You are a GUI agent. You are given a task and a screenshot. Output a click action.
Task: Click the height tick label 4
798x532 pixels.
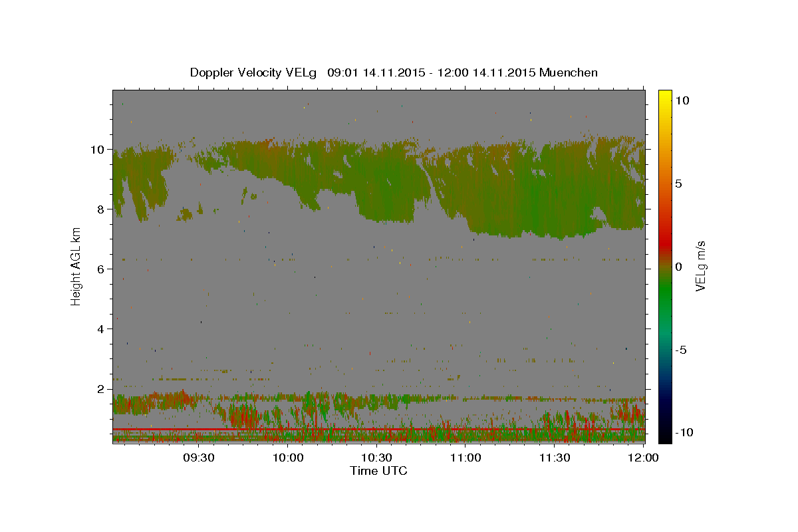pyautogui.click(x=102, y=329)
